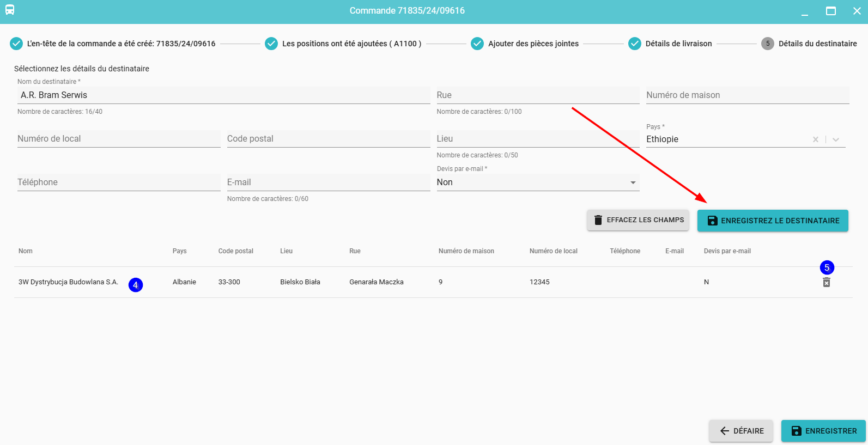Image resolution: width=868 pixels, height=445 pixels.
Task: Click the header created step checkmark
Action: click(x=16, y=44)
